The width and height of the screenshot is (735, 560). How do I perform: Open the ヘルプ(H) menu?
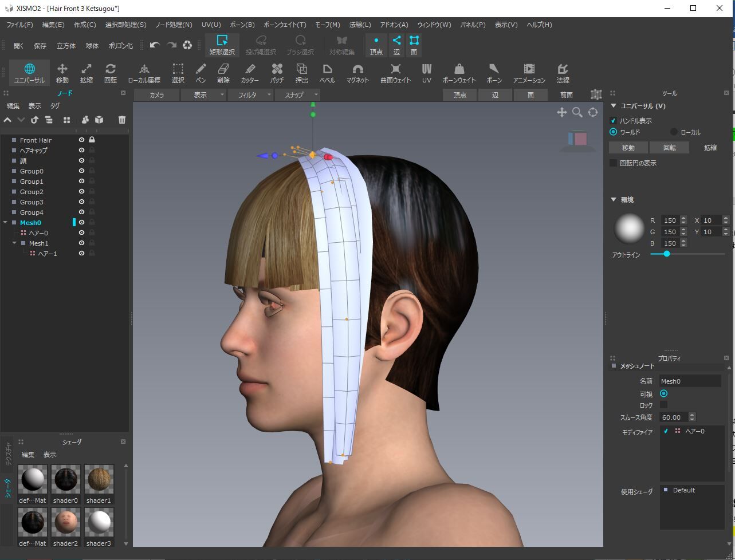coord(539,25)
